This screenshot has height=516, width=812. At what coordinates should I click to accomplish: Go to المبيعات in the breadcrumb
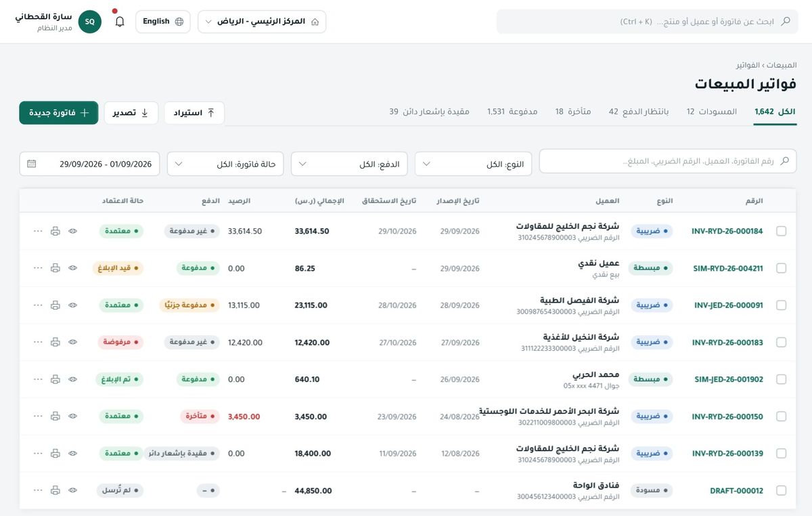(x=782, y=65)
